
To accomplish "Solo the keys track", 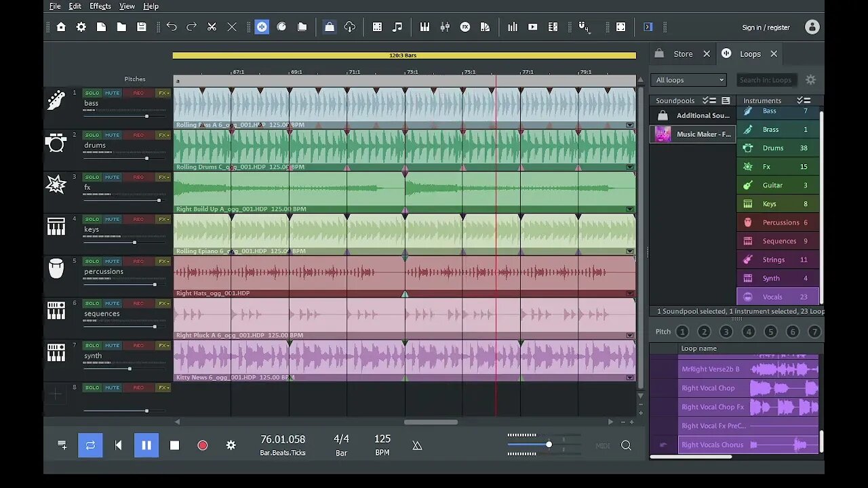I will click(92, 219).
